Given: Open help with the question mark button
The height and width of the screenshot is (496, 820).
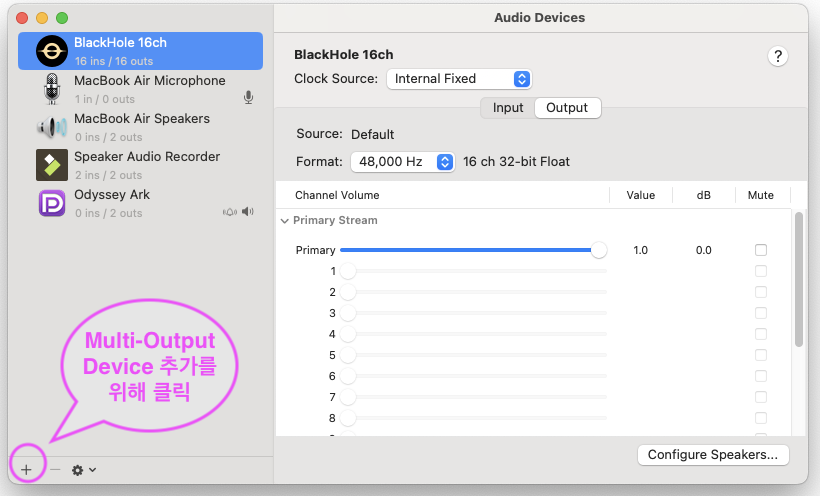Looking at the screenshot, I should tap(778, 56).
